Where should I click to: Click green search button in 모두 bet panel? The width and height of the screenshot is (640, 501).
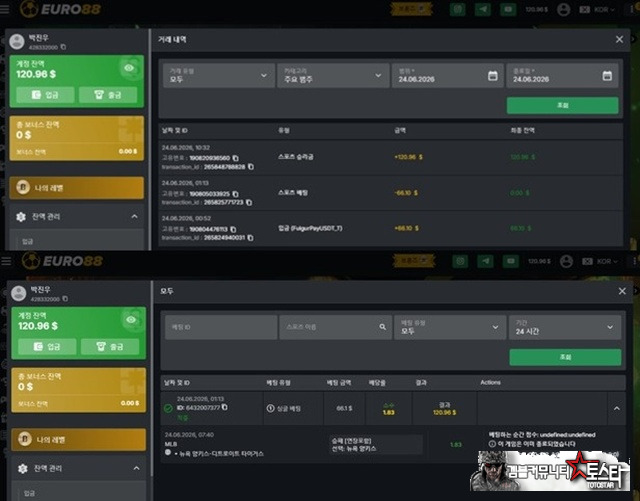point(565,357)
